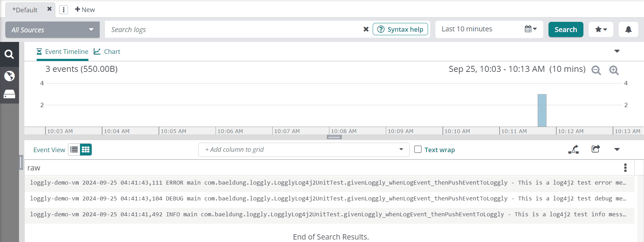Image resolution: width=644 pixels, height=242 pixels.
Task: Enable the Text wrap checkbox
Action: coord(418,149)
